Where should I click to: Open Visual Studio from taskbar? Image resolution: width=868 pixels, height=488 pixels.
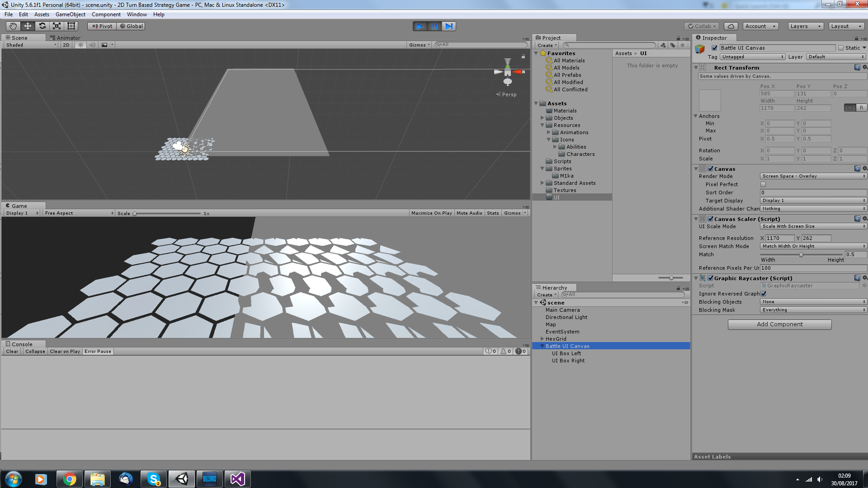(238, 479)
